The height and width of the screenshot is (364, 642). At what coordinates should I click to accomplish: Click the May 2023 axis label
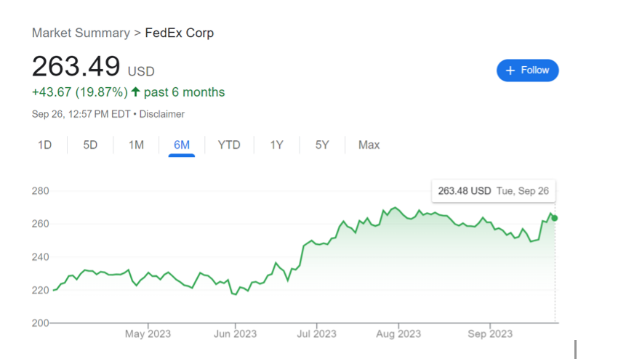148,334
